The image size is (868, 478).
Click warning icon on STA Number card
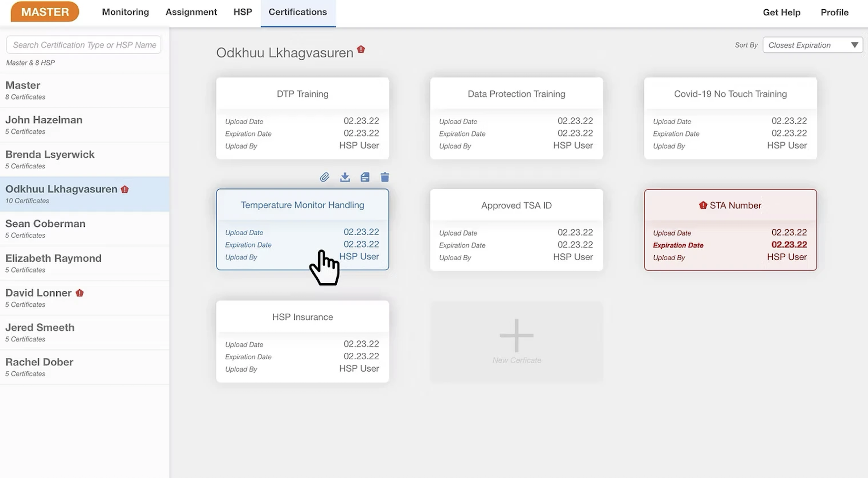[703, 205]
